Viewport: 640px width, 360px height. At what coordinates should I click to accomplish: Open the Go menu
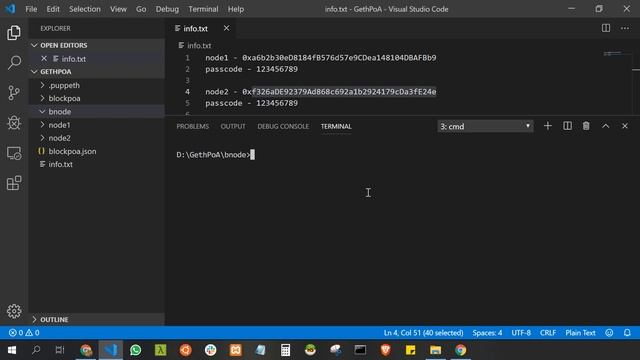(x=141, y=9)
